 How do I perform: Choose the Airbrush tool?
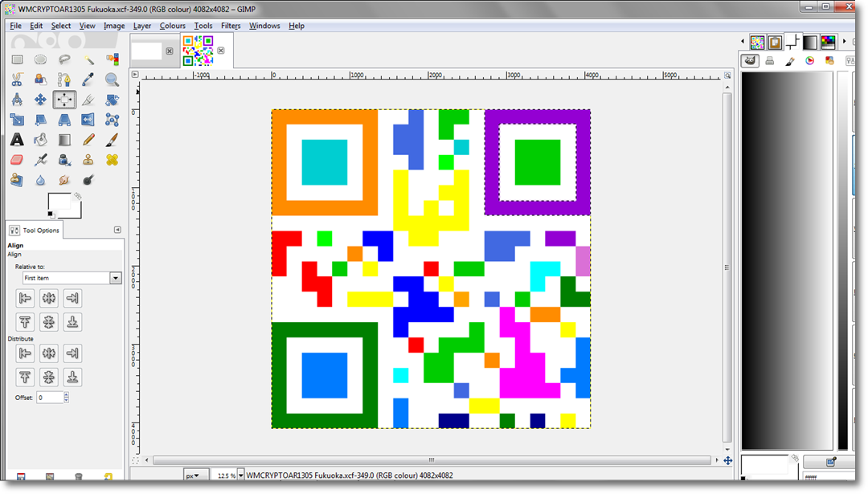point(40,160)
